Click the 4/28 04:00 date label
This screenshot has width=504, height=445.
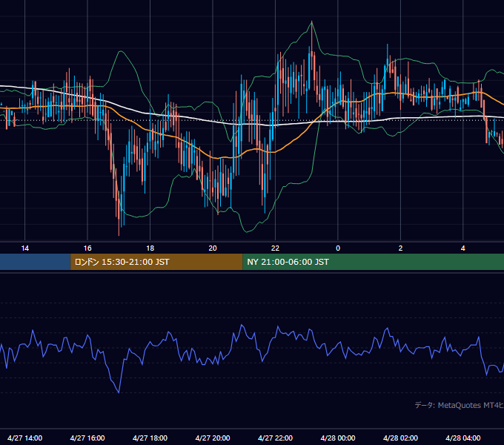coord(462,438)
